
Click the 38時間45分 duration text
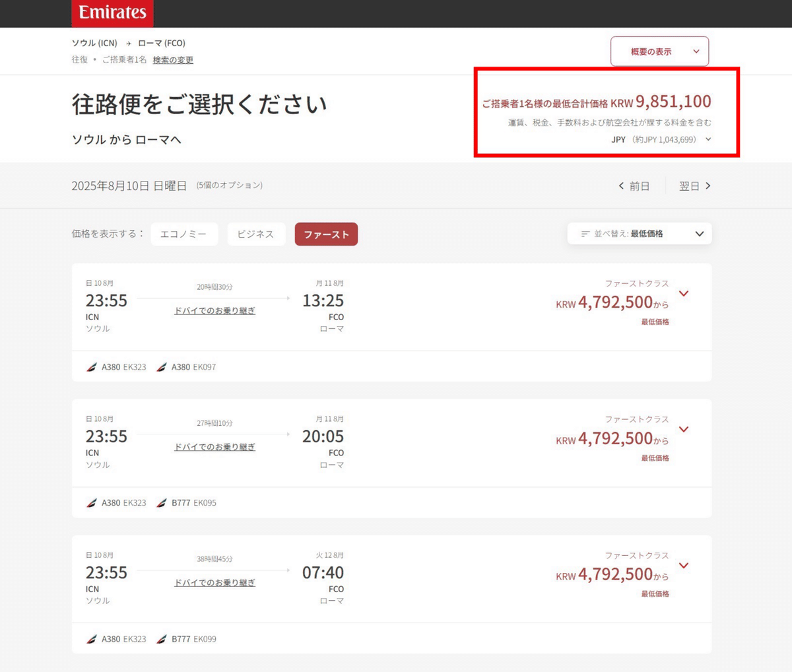pyautogui.click(x=214, y=559)
